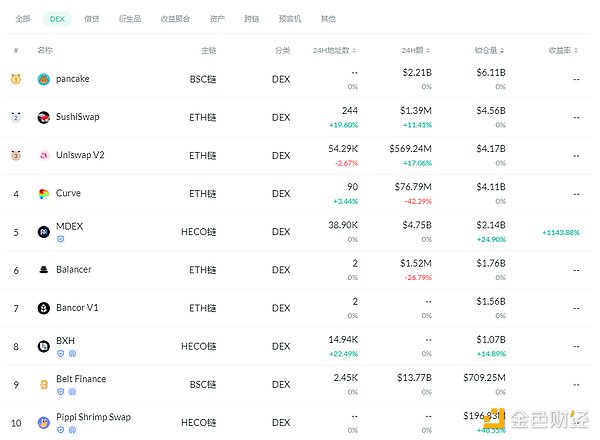This screenshot has width=600, height=440.
Task: Switch to the 借贷 tab
Action: pos(91,18)
